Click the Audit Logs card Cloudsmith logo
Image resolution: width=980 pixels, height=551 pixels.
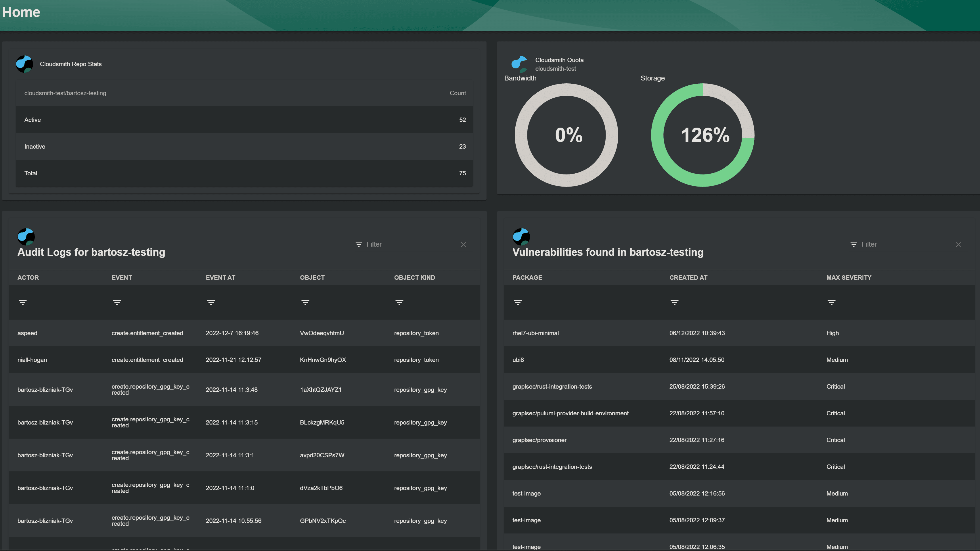pos(26,237)
